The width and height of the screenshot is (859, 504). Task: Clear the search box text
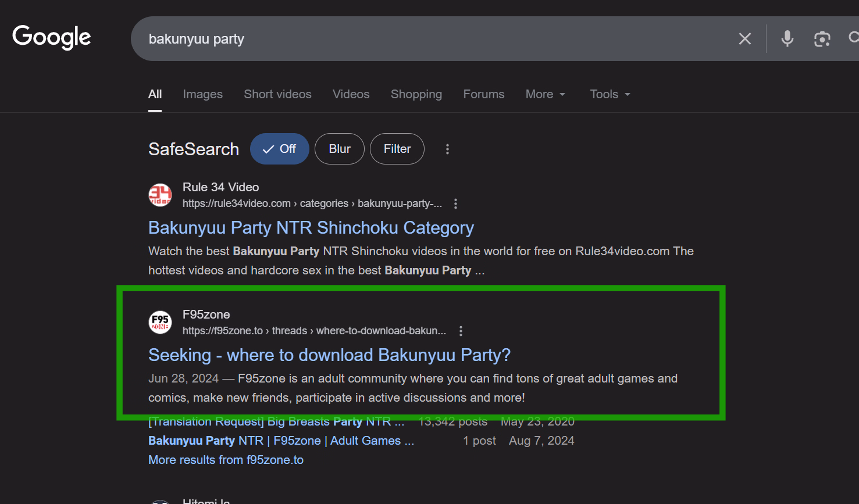click(x=744, y=39)
